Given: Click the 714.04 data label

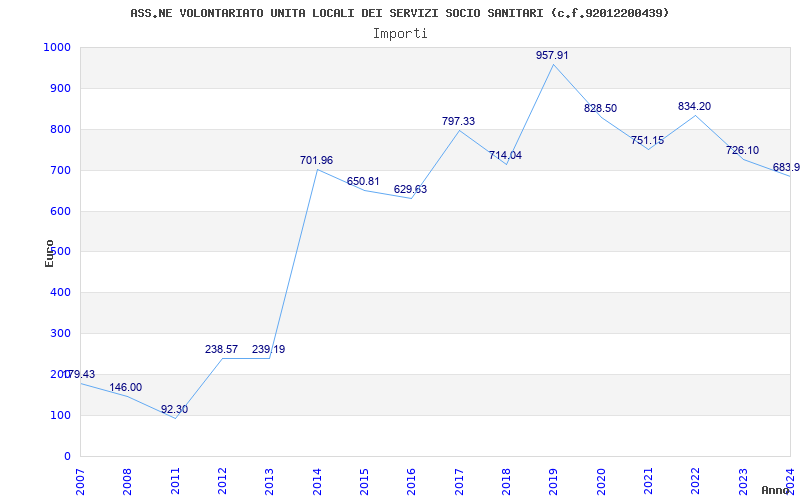Looking at the screenshot, I should 505,155.
